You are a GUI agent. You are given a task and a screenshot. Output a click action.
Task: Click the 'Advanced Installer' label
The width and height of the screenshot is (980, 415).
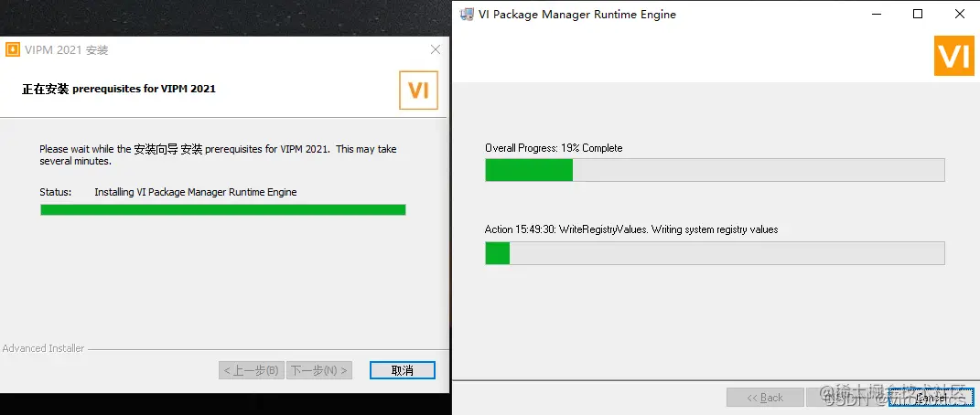pyautogui.click(x=43, y=348)
